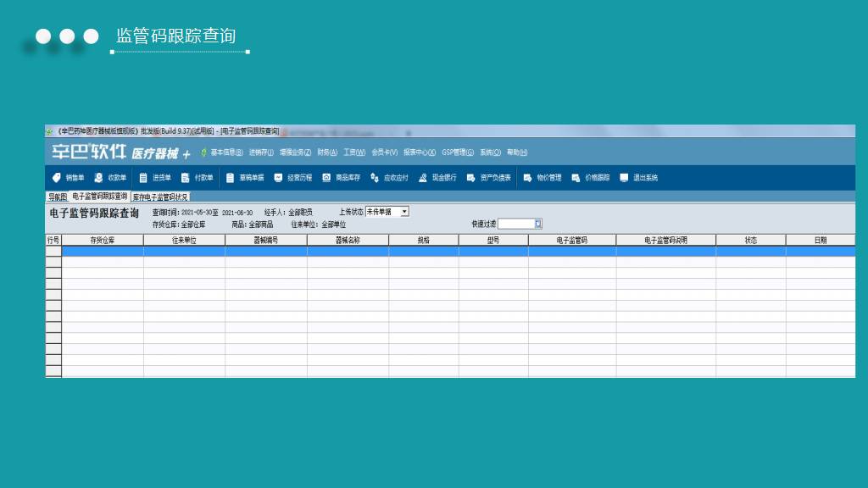This screenshot has width=868, height=488.
Task: Click the 商品: 全部商品 filter text
Action: click(x=253, y=225)
